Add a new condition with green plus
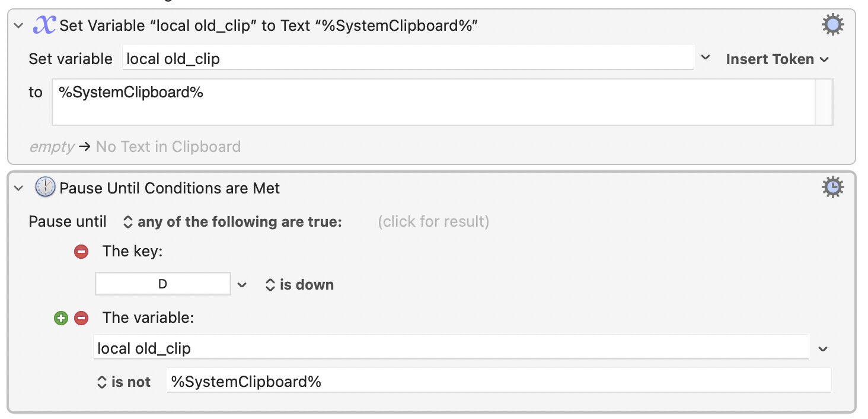The width and height of the screenshot is (868, 419). [x=61, y=318]
